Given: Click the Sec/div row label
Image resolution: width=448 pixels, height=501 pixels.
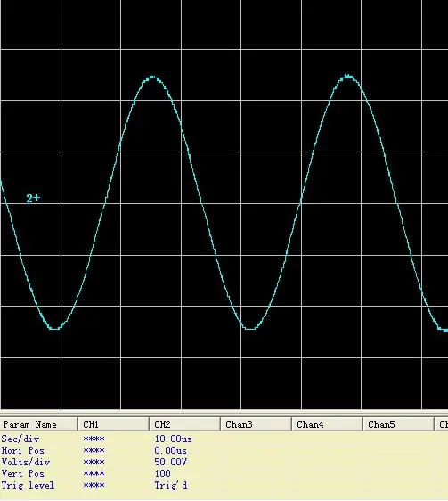Looking at the screenshot, I should coord(20,439).
